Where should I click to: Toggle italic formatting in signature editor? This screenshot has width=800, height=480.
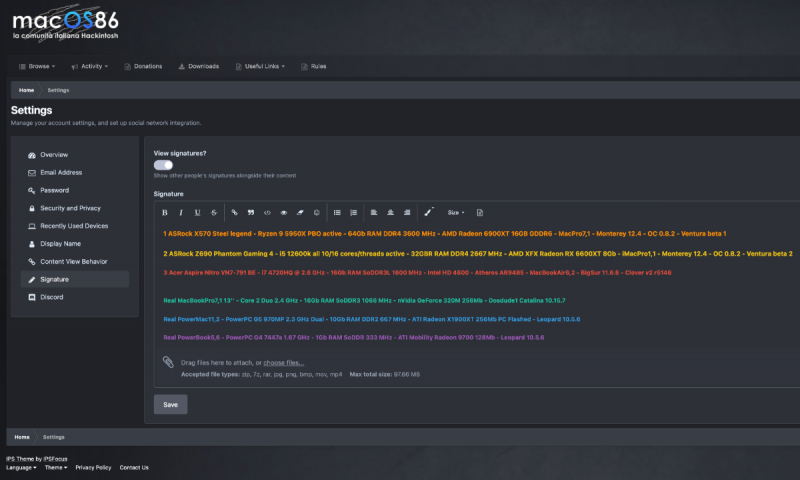(181, 213)
